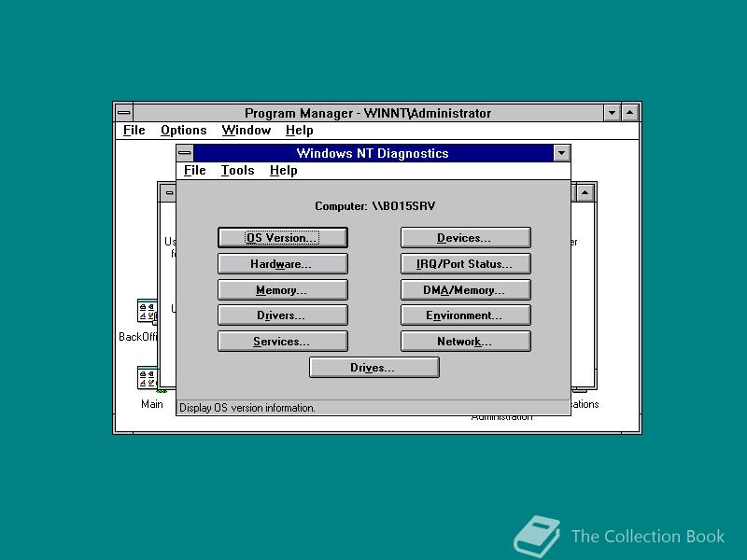Click the Hardware... button
Image resolution: width=747 pixels, height=560 pixels.
(x=283, y=264)
